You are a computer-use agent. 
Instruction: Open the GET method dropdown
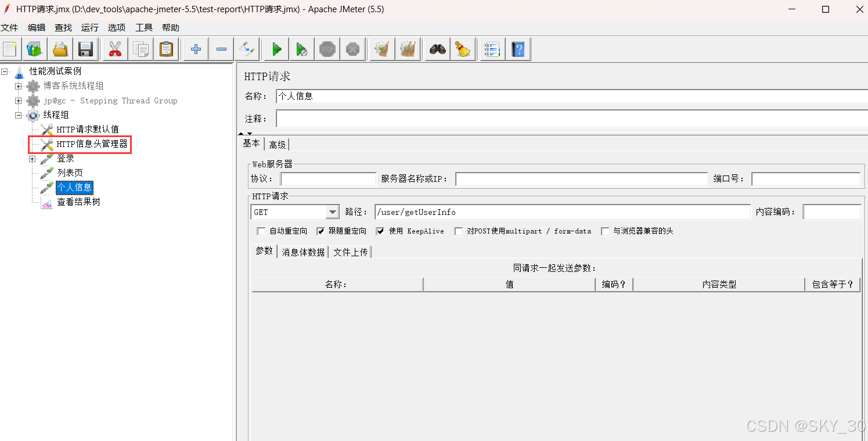pos(332,212)
